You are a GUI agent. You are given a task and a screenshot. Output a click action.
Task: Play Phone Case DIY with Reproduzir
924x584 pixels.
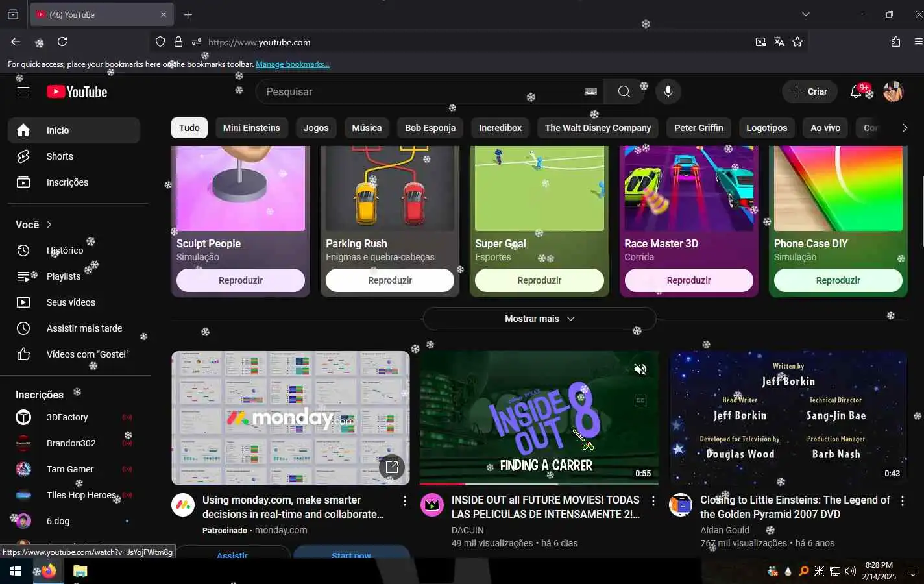[838, 280]
